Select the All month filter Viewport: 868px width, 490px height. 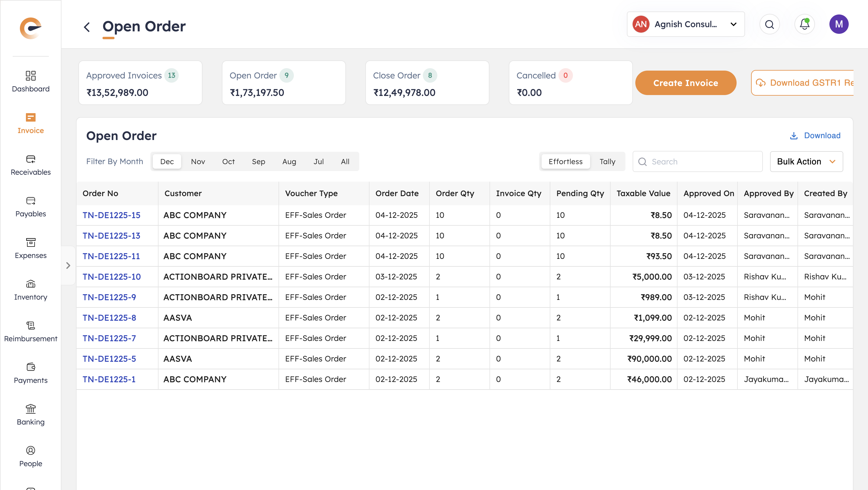coord(345,161)
